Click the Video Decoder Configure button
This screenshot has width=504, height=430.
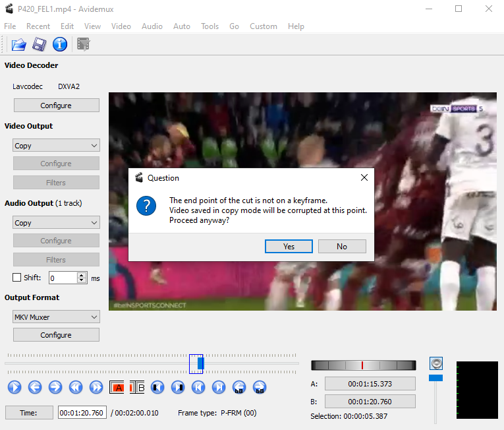[x=56, y=106]
